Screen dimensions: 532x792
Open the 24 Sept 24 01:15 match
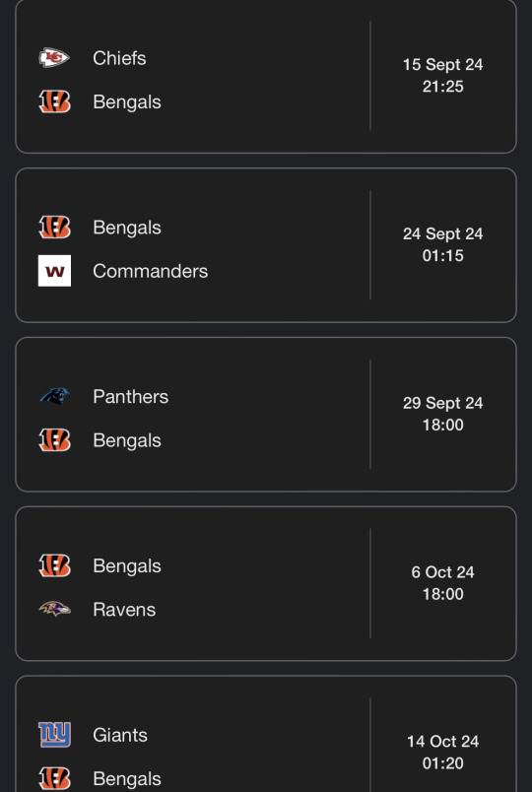266,245
